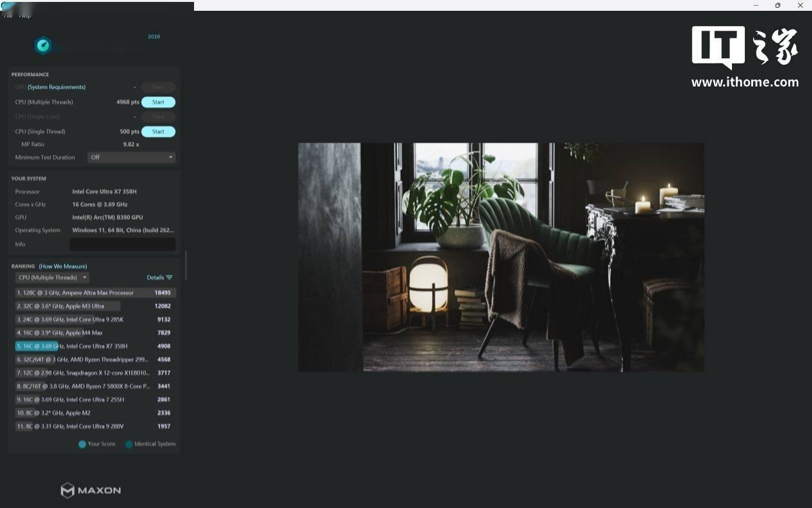
Task: Click into the Info text field
Action: point(122,244)
